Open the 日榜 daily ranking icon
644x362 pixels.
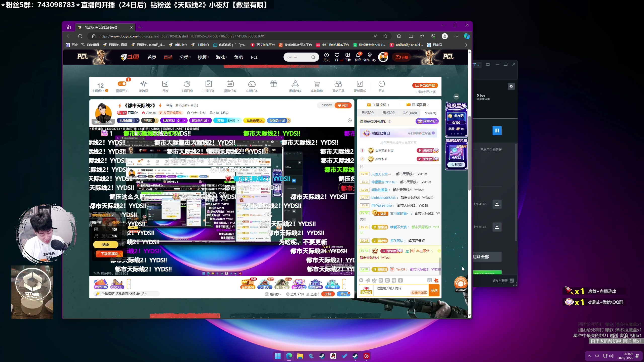(x=165, y=84)
